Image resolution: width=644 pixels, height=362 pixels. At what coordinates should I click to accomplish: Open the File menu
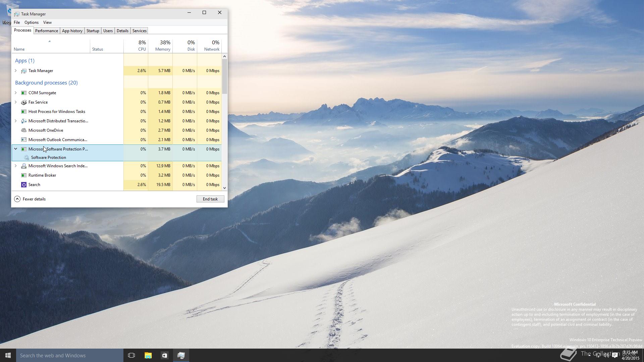(17, 22)
